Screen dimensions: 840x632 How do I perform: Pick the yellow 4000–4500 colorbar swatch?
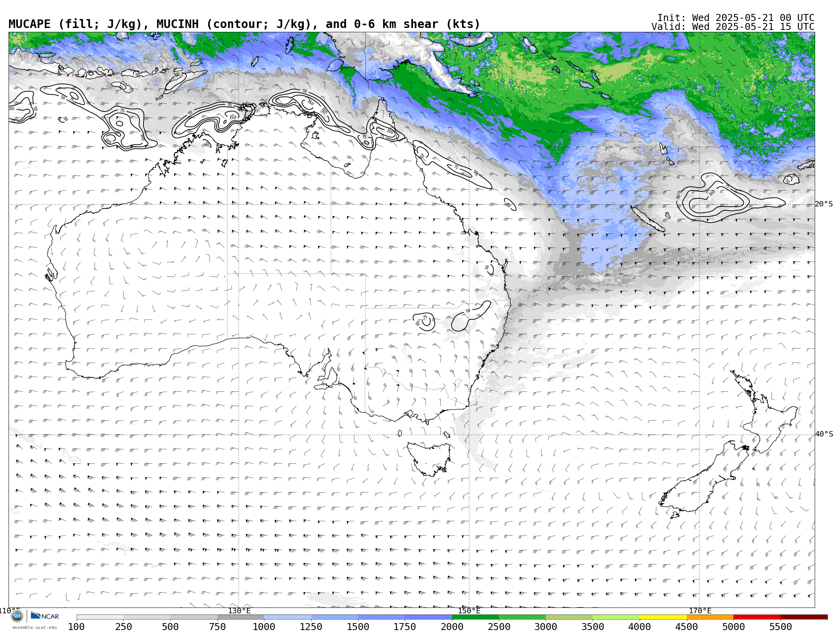click(x=663, y=617)
